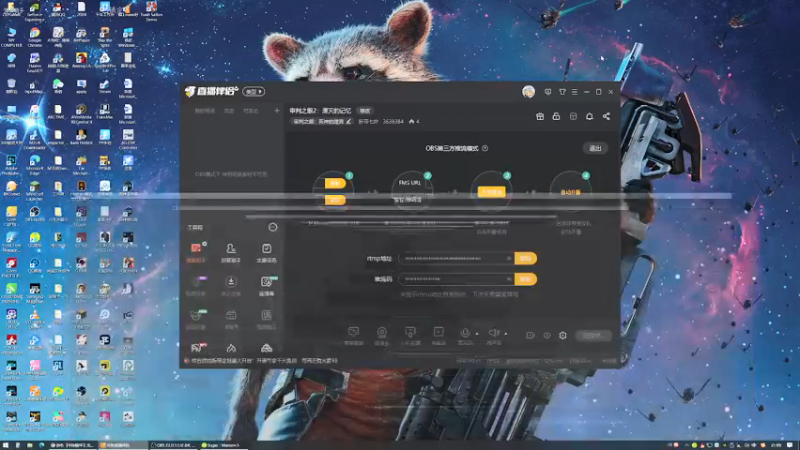800x450 pixels.
Task: Open the PK toolbox tool
Action: point(197,348)
